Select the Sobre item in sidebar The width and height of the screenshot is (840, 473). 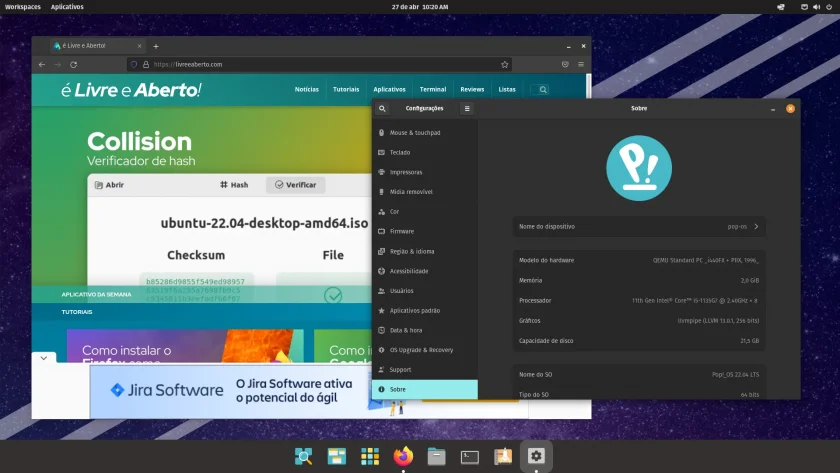click(x=425, y=389)
